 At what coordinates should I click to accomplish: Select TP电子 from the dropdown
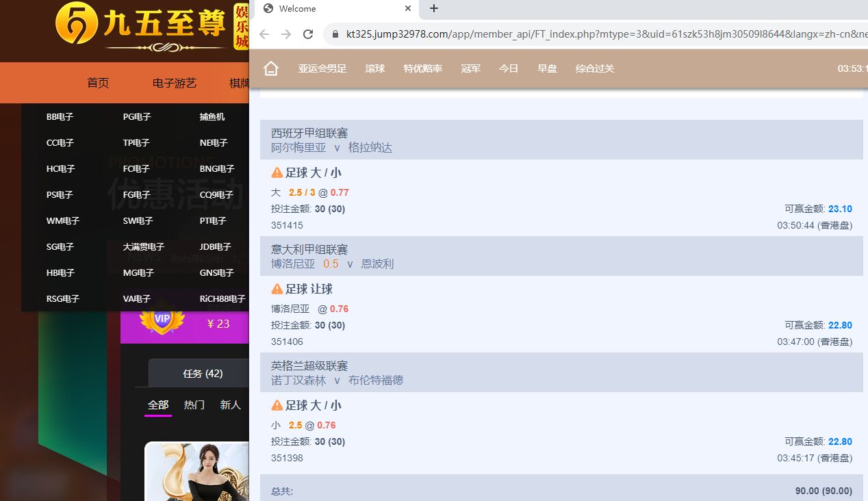136,143
